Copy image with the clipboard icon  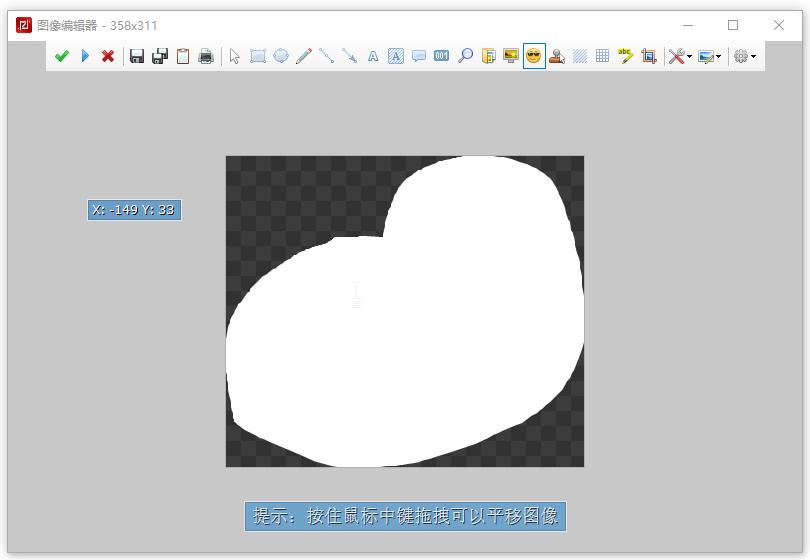coord(183,57)
